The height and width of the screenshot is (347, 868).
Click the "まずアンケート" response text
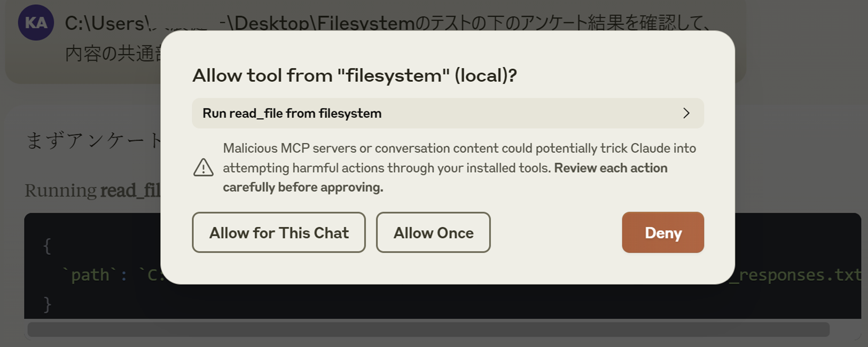coord(93,140)
